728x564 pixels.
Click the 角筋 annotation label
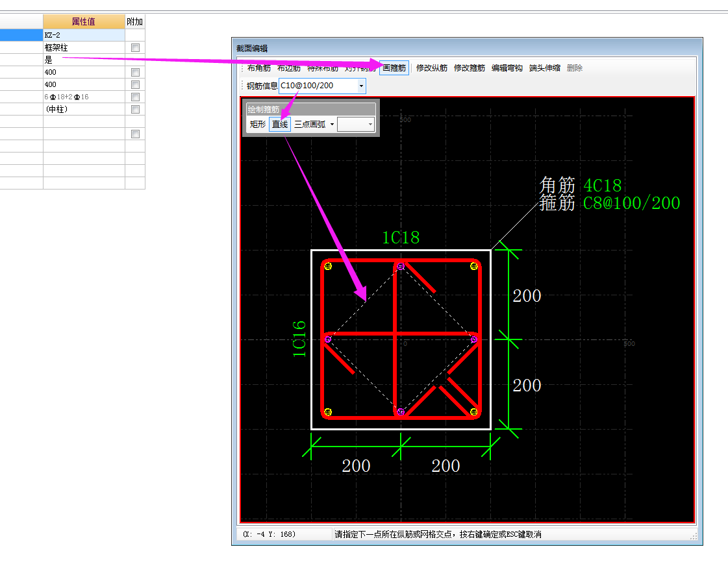[x=557, y=186]
